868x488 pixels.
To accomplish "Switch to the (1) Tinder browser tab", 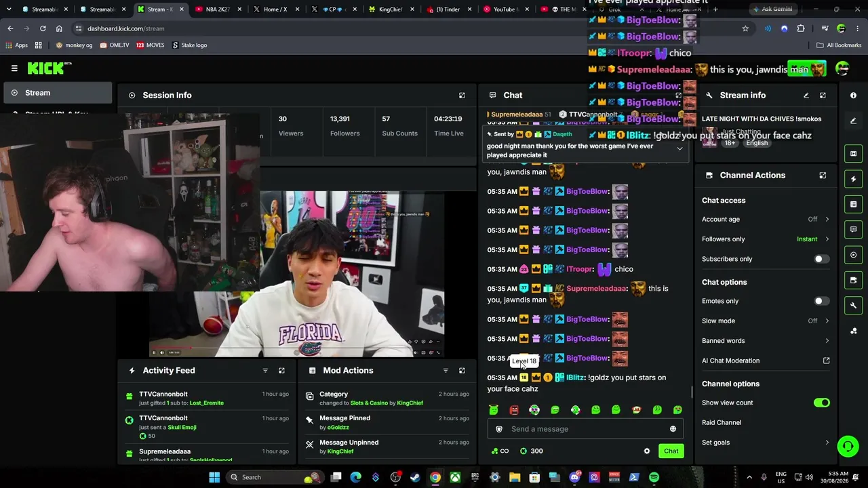I will (x=448, y=9).
